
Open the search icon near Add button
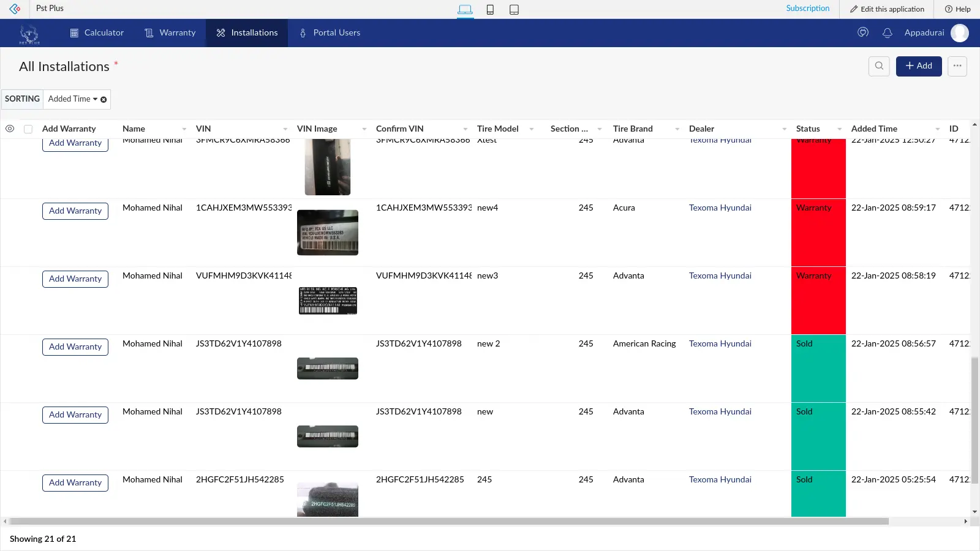[879, 66]
